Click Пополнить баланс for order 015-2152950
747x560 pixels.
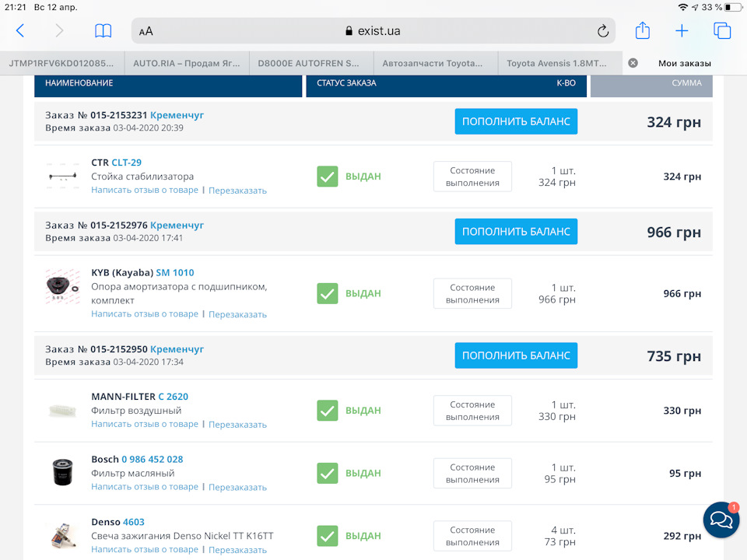point(516,355)
